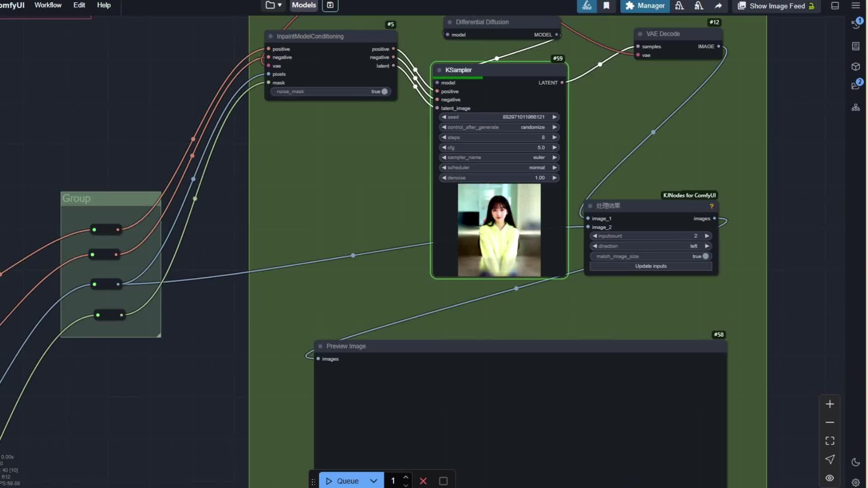
Task: Open the workflows panel showing 2 open workflows
Action: coord(856,85)
